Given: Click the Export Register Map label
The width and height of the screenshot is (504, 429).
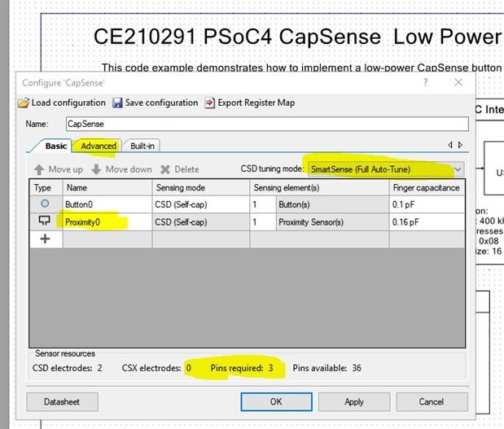Looking at the screenshot, I should 256,103.
